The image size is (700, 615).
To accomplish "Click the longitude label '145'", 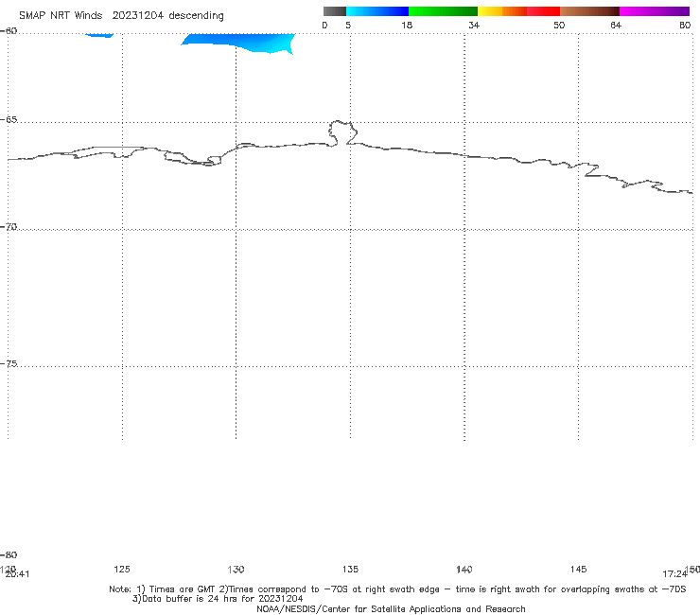I will click(578, 569).
